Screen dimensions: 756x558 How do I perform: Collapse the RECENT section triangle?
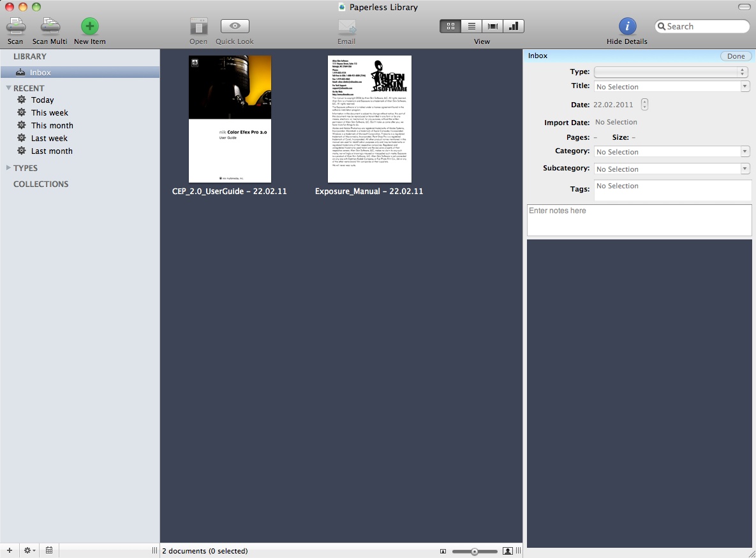8,88
